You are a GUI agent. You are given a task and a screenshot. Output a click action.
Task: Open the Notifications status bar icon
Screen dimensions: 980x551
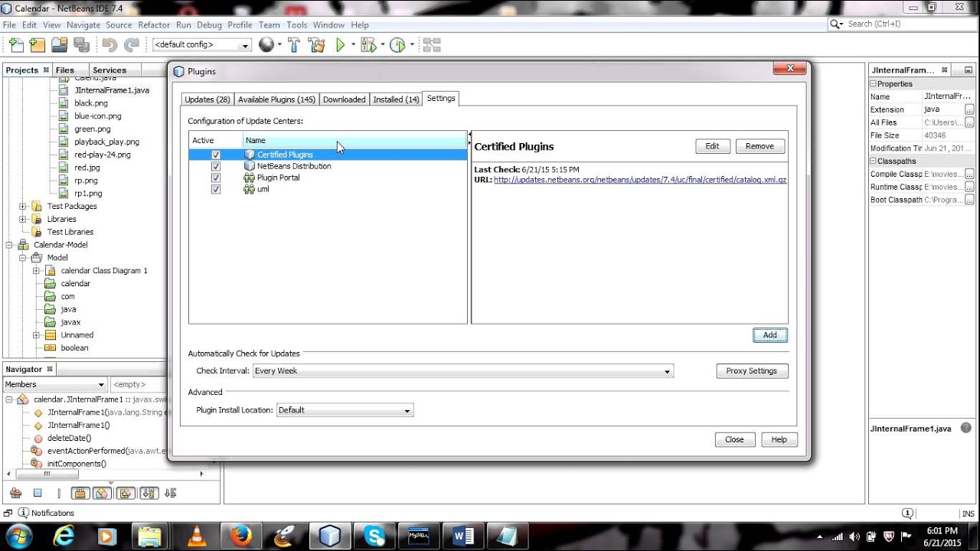(23, 513)
